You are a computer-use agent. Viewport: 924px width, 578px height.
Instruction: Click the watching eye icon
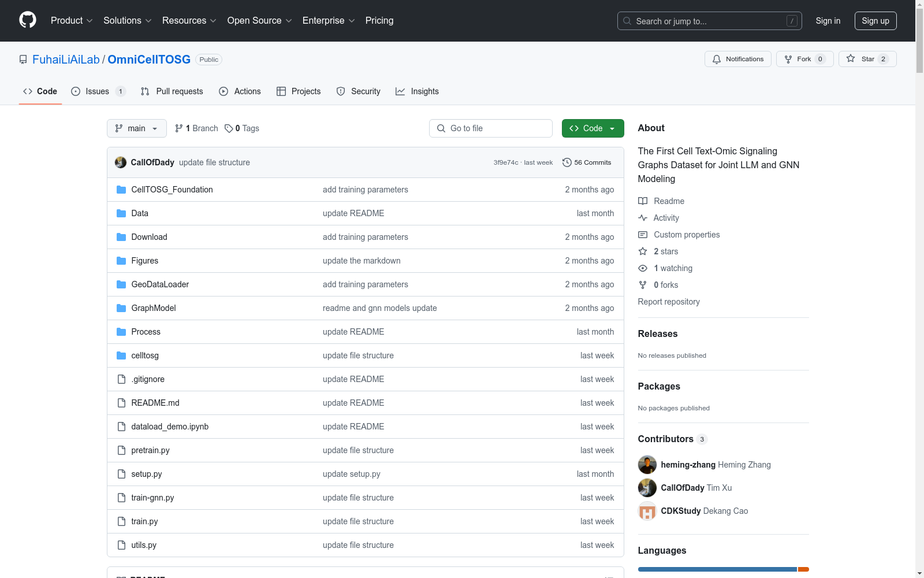(x=643, y=268)
